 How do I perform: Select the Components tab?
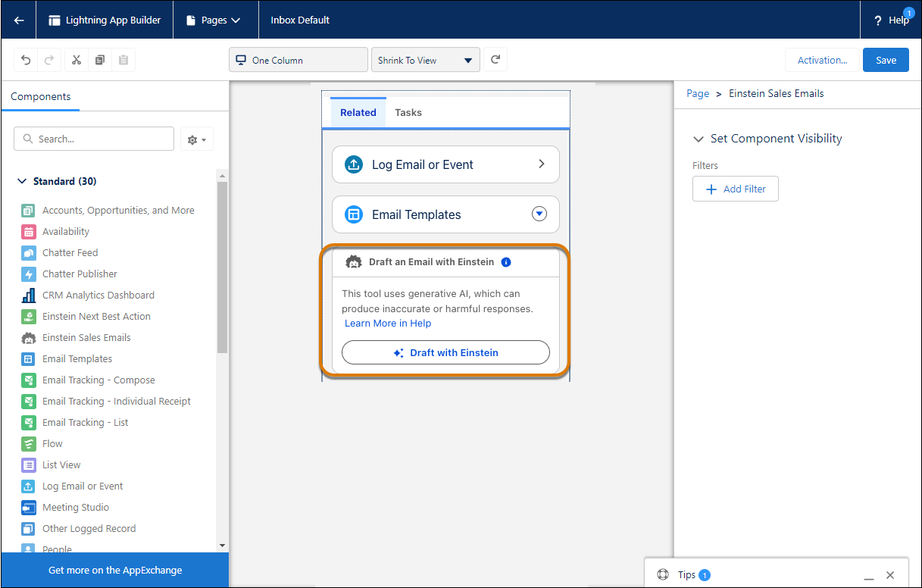click(41, 96)
